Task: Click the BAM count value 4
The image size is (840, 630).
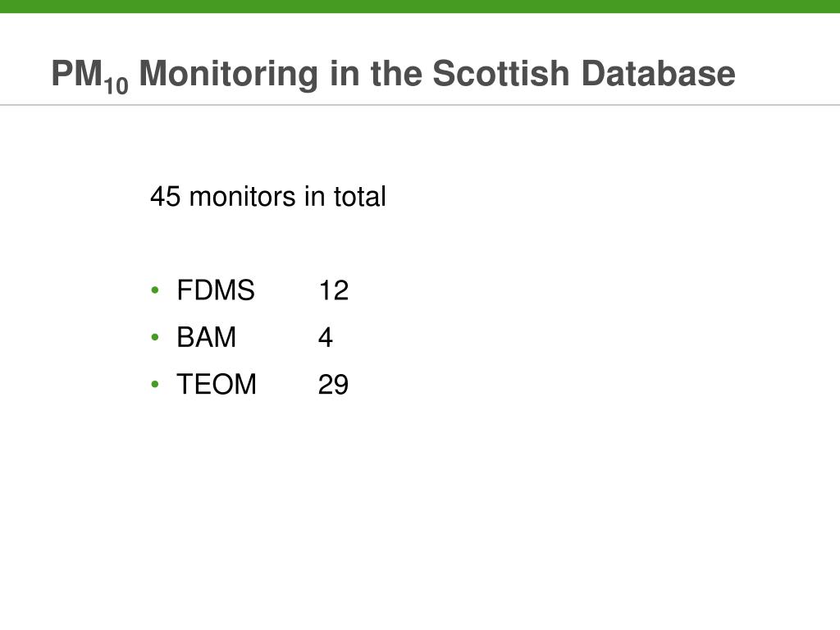Action: (x=325, y=338)
